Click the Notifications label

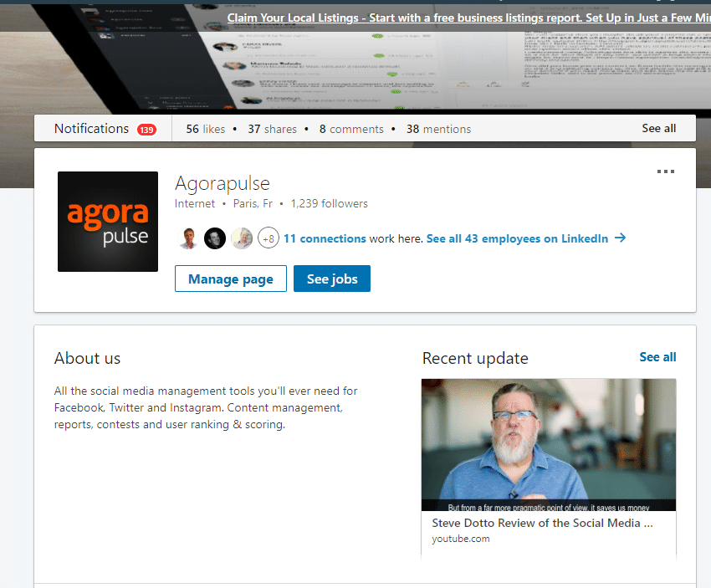coord(92,129)
